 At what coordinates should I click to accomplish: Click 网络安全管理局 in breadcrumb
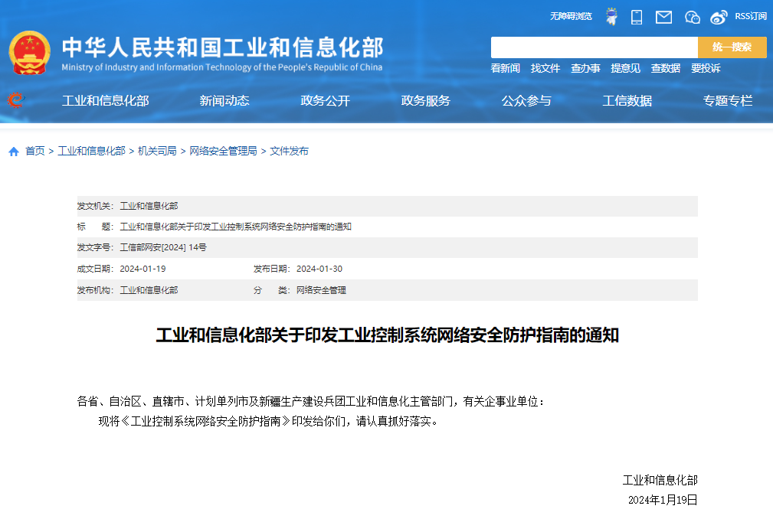223,152
